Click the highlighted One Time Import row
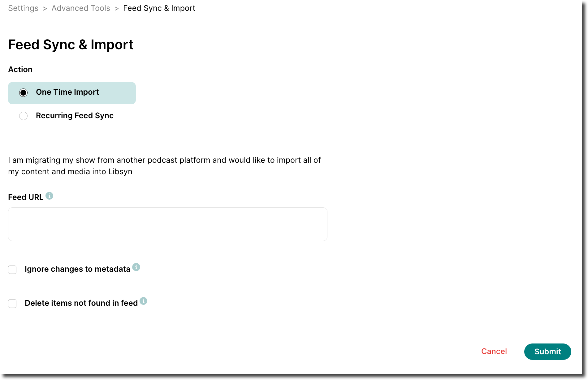The height and width of the screenshot is (380, 588). pos(72,93)
